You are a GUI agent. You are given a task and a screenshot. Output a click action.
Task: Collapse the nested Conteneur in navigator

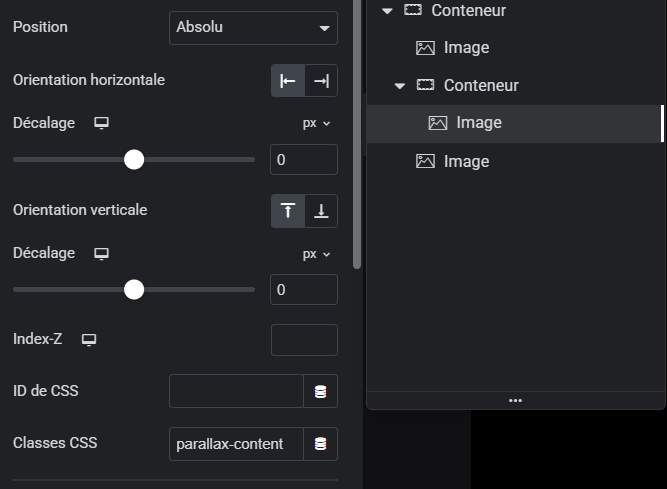pyautogui.click(x=399, y=86)
